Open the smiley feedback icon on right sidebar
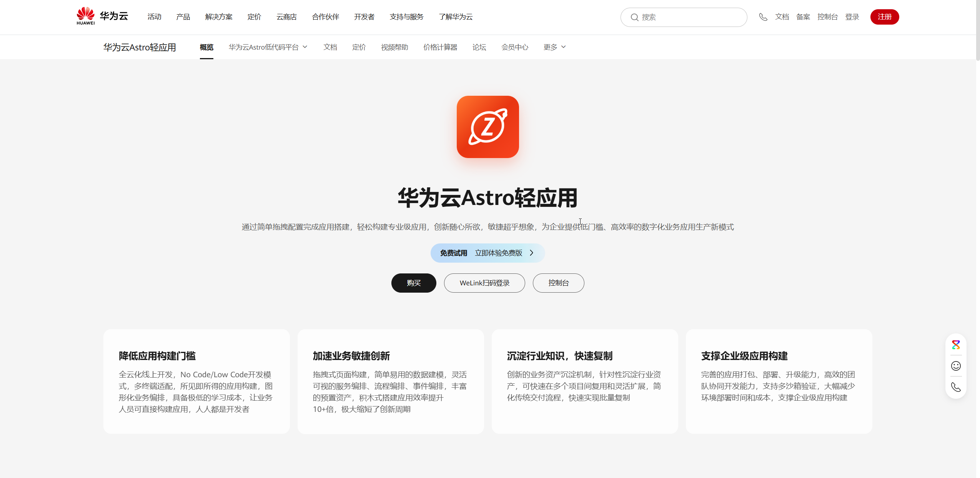The height and width of the screenshot is (478, 980). click(956, 366)
